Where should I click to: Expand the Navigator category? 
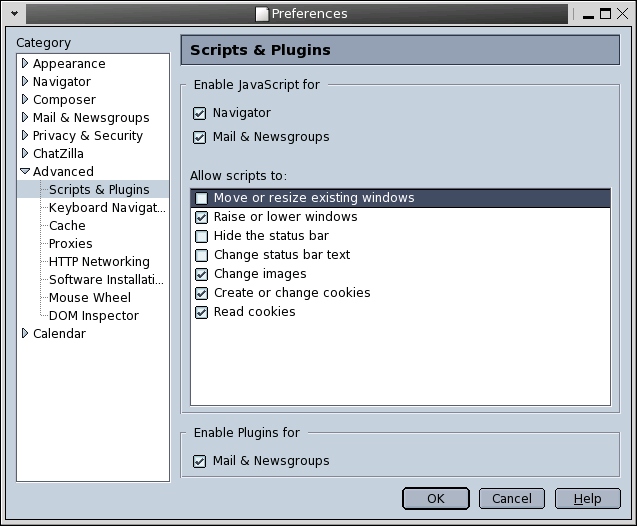(x=25, y=82)
